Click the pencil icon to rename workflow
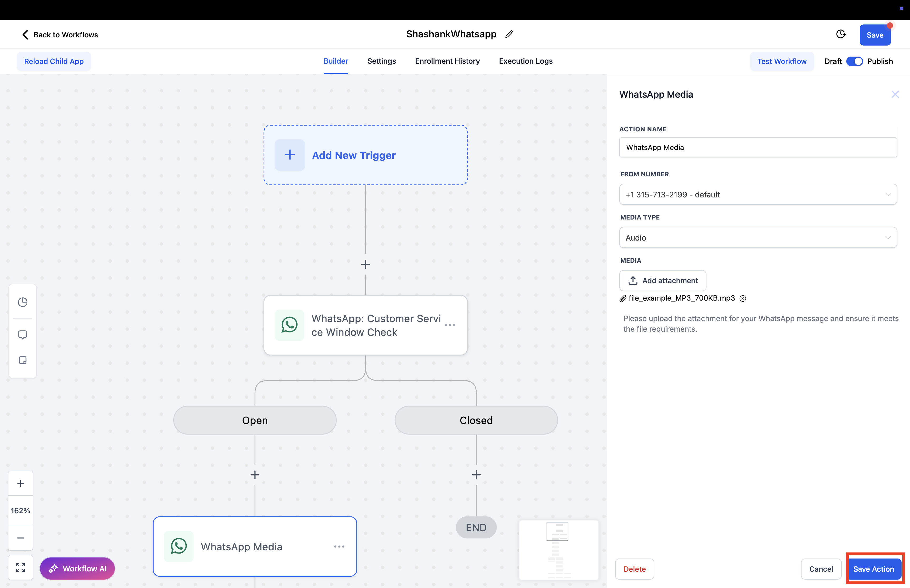Viewport: 910px width, 588px height. [509, 34]
